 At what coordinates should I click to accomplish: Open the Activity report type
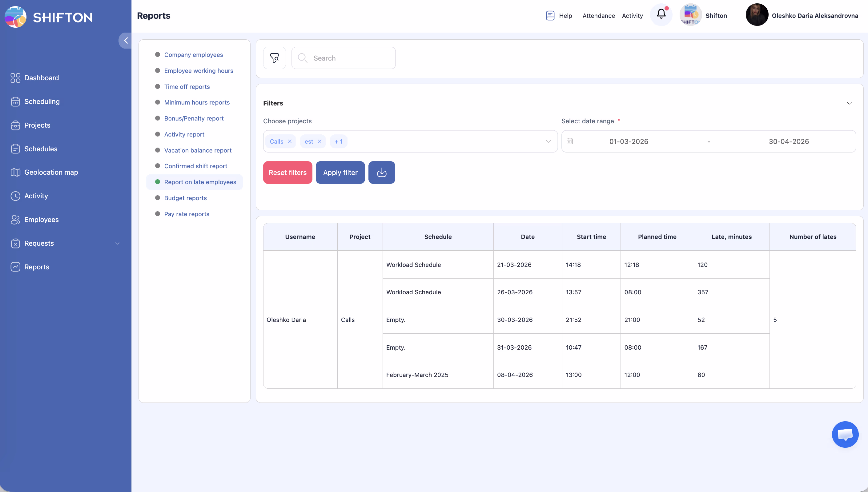coord(184,134)
